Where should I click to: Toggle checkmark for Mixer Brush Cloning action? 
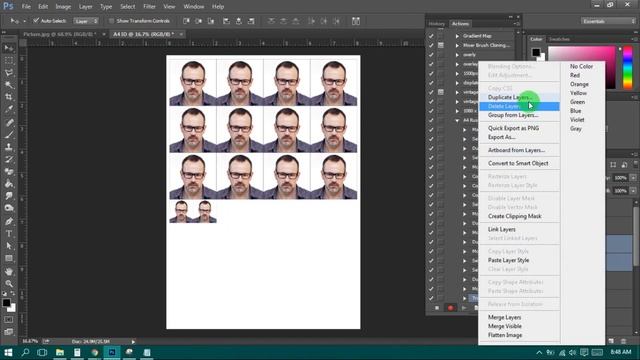pyautogui.click(x=431, y=45)
